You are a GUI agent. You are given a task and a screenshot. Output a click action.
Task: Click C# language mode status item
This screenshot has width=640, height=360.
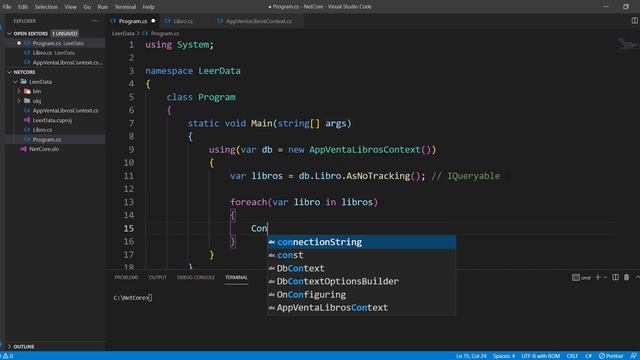588,356
